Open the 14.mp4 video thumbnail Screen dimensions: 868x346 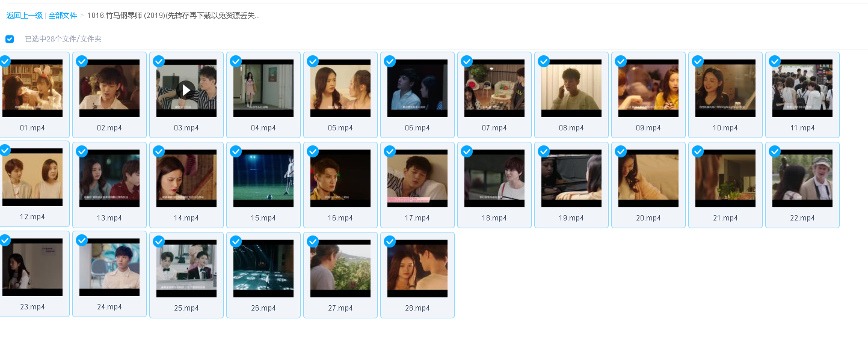[x=186, y=178]
